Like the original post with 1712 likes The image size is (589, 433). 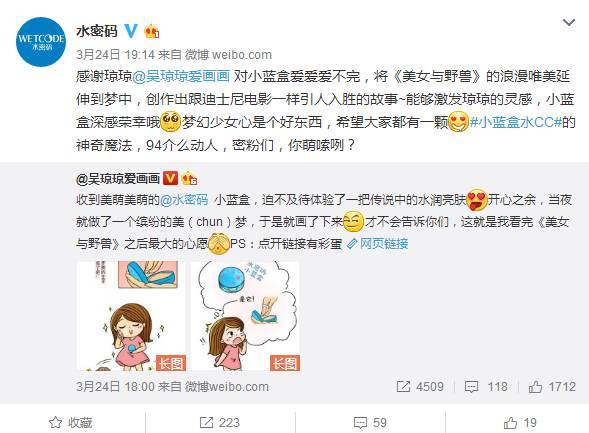552,386
